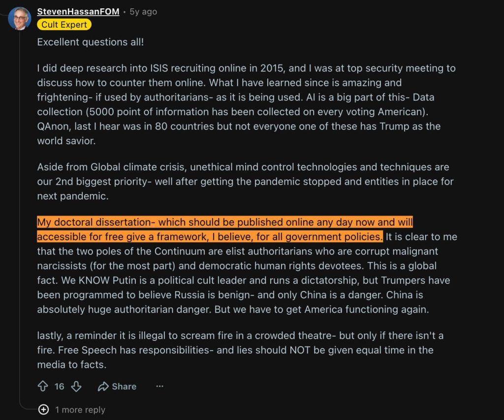504x420 pixels.
Task: Click the plus circle icon to expand replies
Action: pyautogui.click(x=43, y=409)
